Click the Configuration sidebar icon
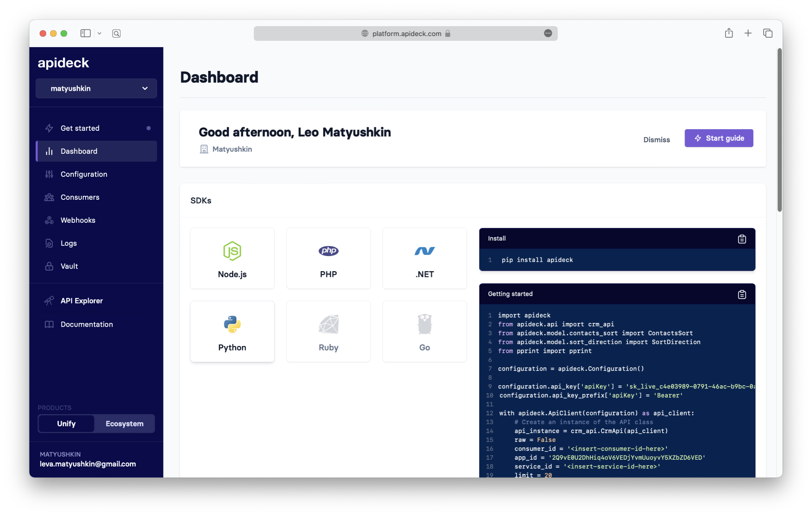812x516 pixels. click(x=48, y=174)
